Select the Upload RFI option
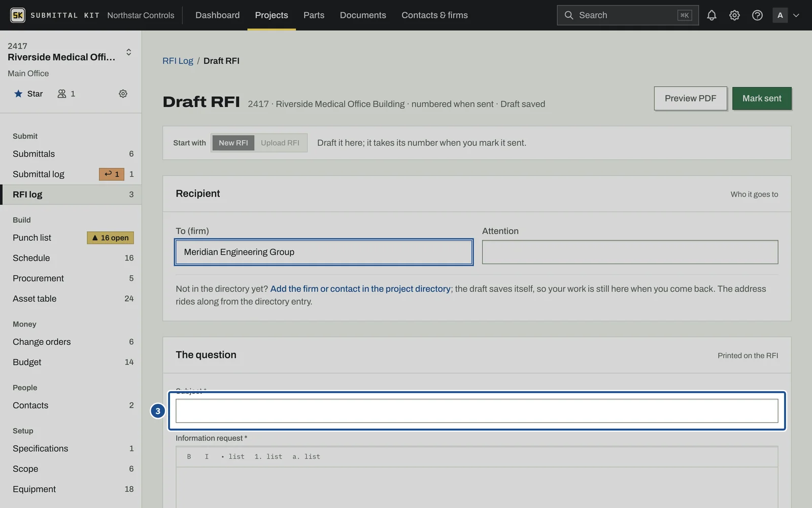Viewport: 812px width, 508px height. tap(280, 143)
